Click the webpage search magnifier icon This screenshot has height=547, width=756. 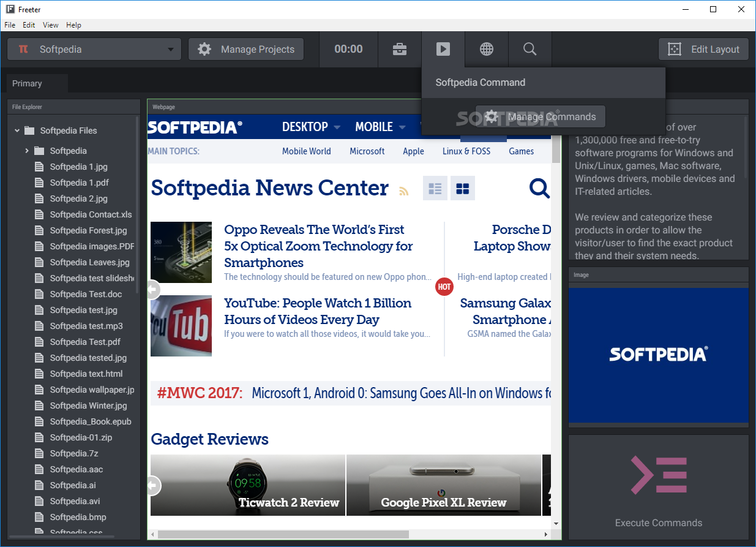tap(539, 187)
